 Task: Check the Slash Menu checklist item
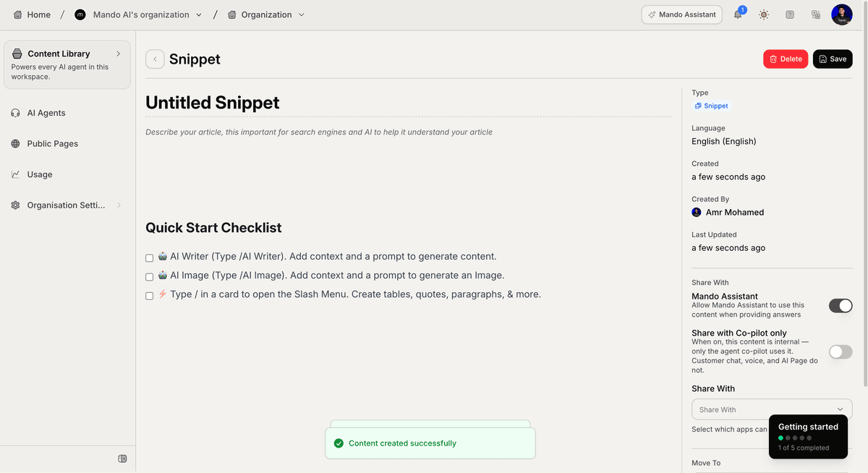click(149, 295)
